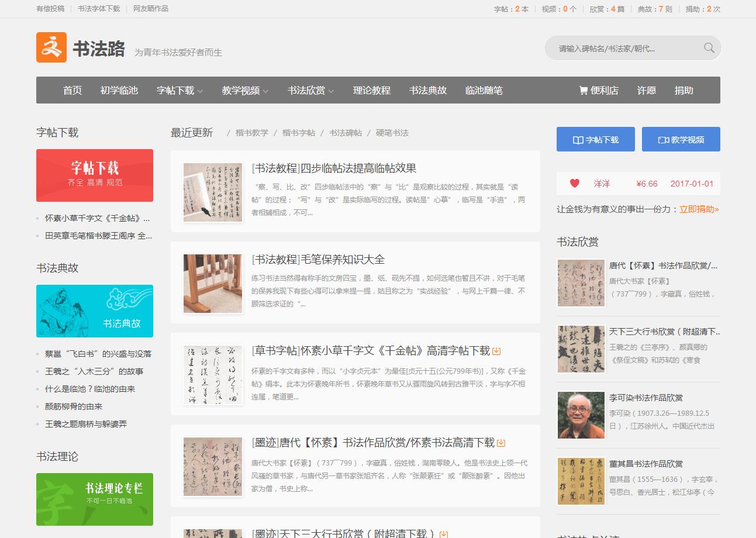Click the search magnifier icon
756x538 pixels.
pos(709,48)
